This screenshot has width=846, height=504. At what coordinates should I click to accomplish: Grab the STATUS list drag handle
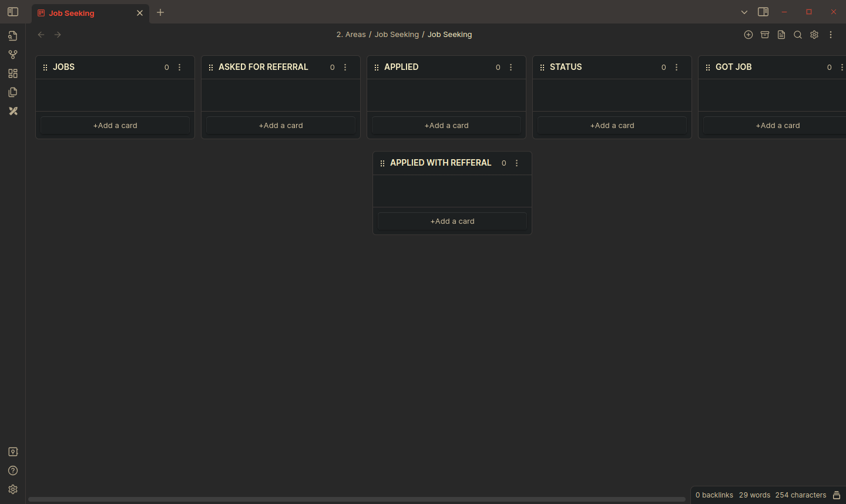(x=542, y=68)
